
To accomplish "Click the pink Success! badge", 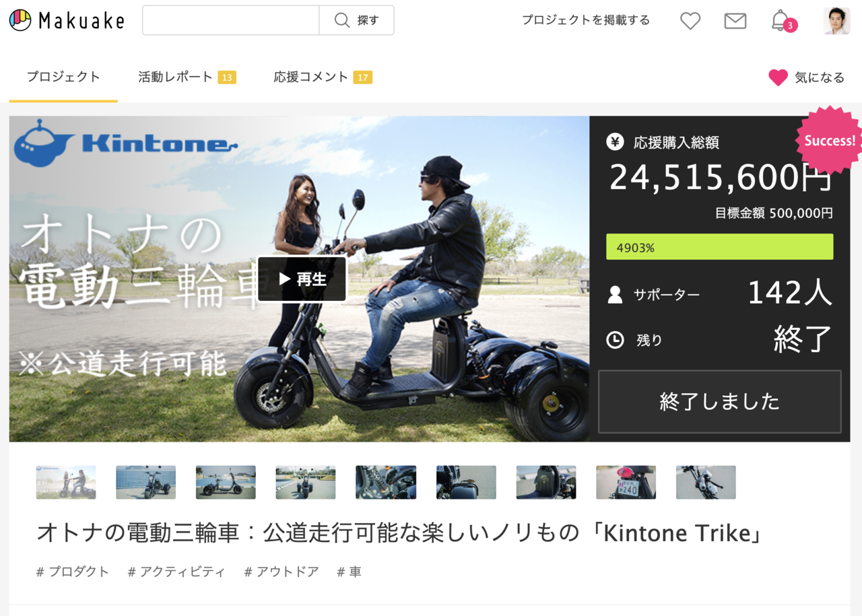I will click(x=830, y=141).
